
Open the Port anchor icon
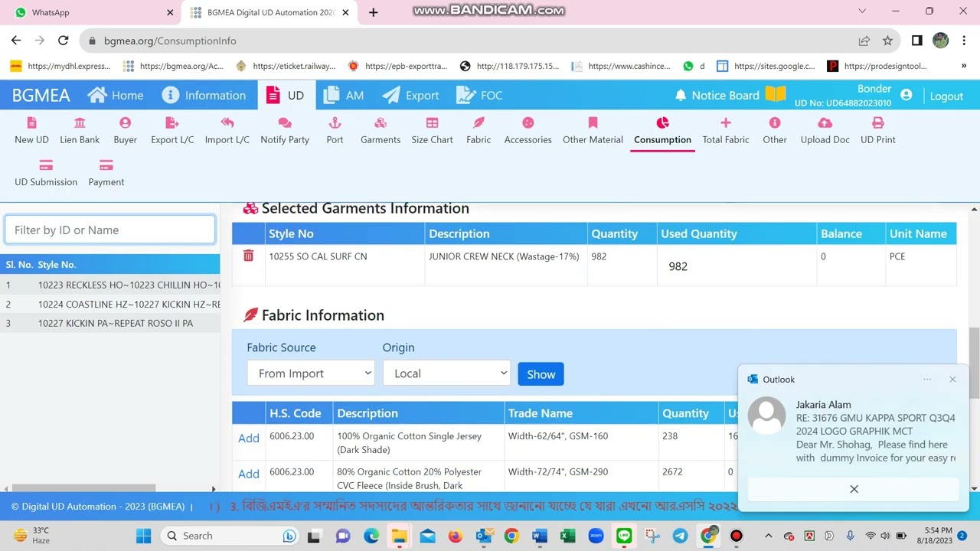coord(335,122)
